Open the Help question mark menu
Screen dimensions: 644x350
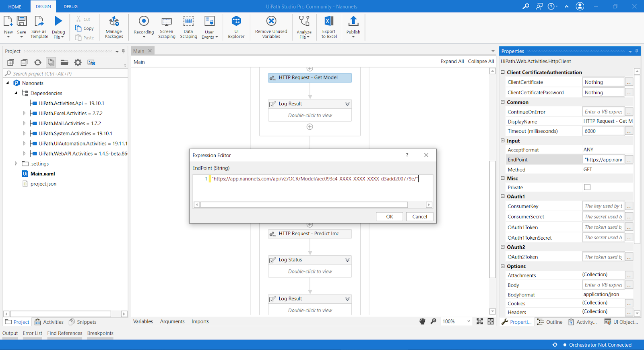click(553, 6)
